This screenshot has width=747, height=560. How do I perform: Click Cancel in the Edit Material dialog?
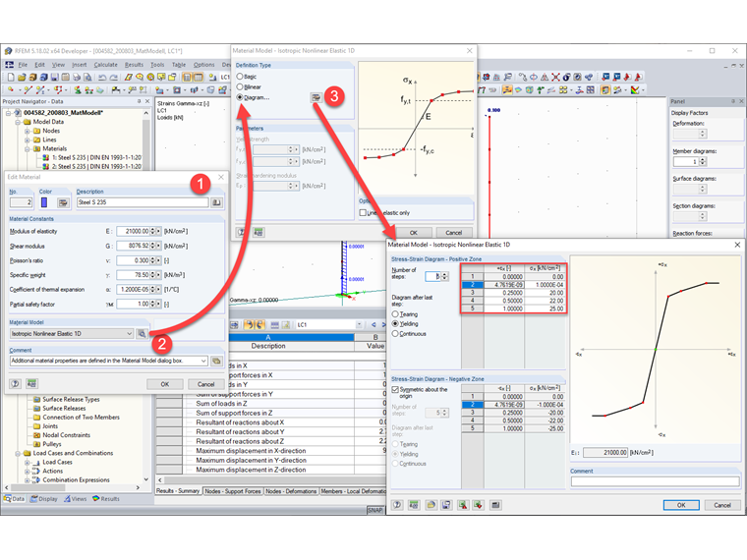click(x=205, y=384)
